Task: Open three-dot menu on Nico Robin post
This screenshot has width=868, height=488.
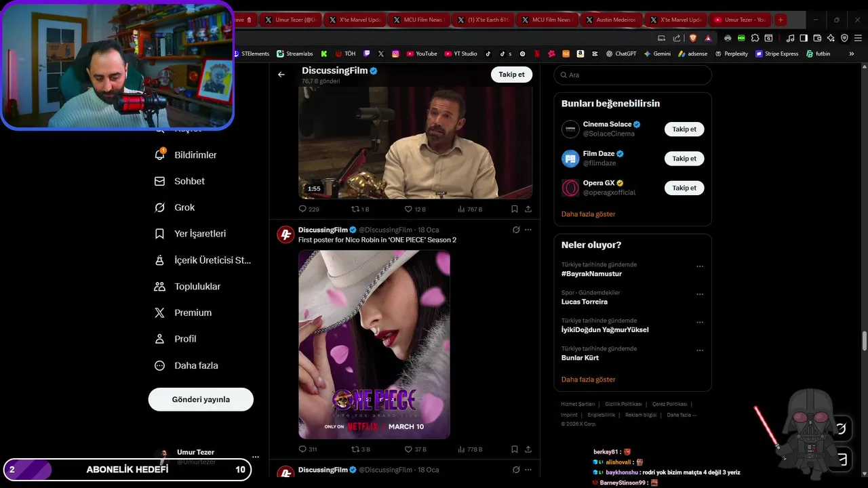Action: point(528,230)
